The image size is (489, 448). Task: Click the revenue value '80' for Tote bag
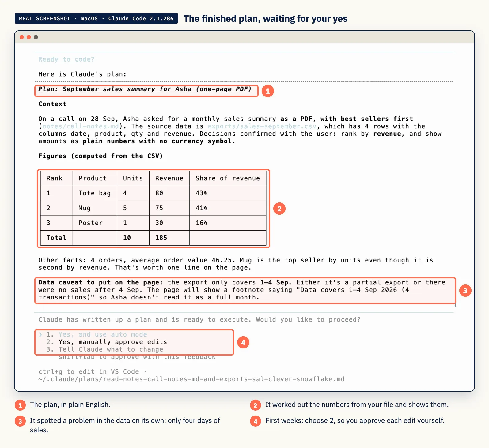tap(159, 193)
